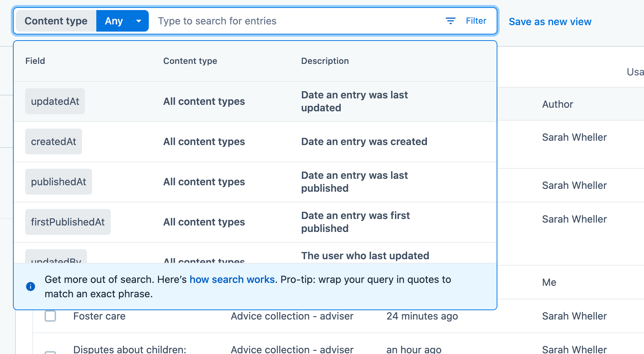The height and width of the screenshot is (354, 644).
Task: Click the Author column header
Action: pyautogui.click(x=557, y=104)
